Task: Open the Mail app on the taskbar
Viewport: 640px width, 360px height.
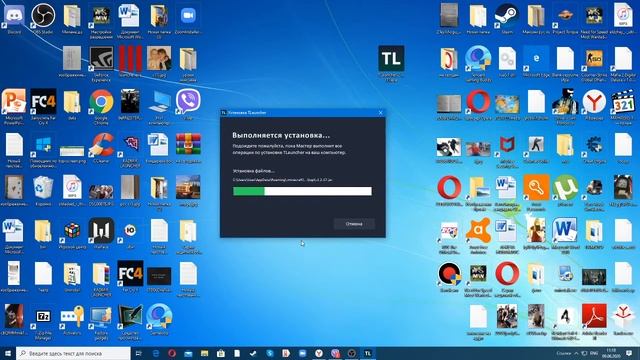Action: coord(188,353)
